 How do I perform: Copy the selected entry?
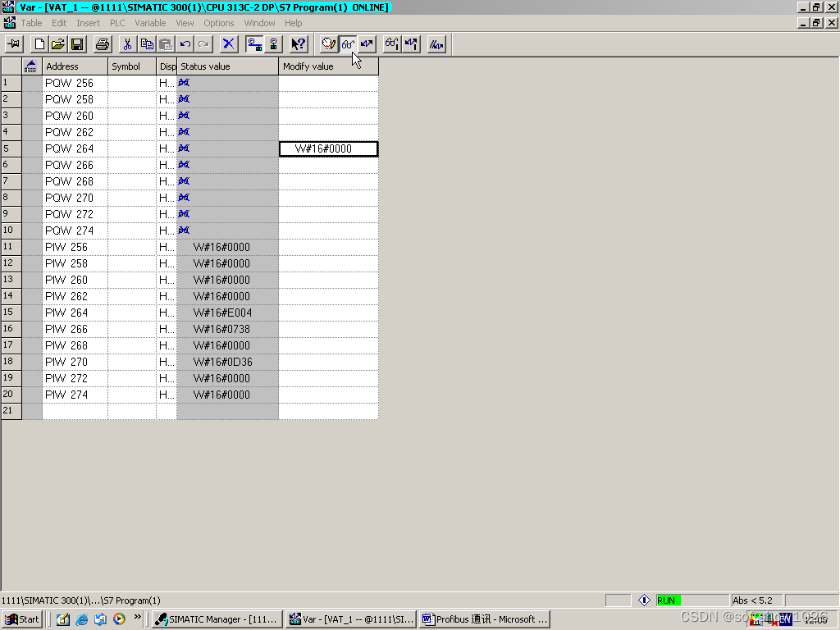pyautogui.click(x=147, y=44)
